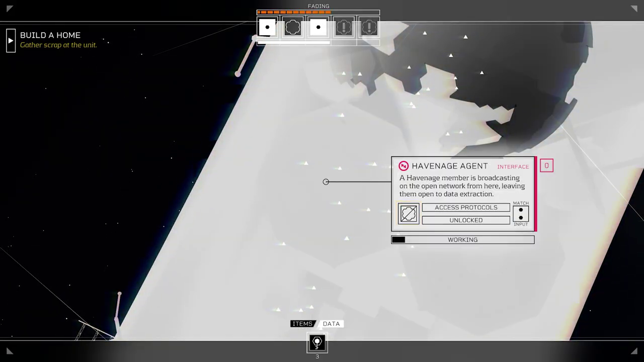Click the Match Input two-pip indicator
The width and height of the screenshot is (644, 362).
pyautogui.click(x=521, y=214)
